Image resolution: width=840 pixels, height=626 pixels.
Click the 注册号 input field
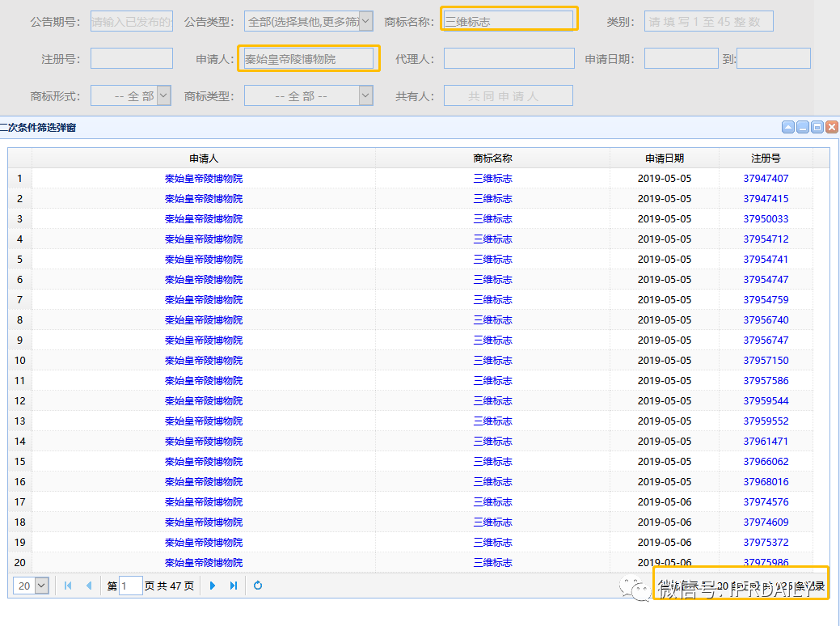point(132,58)
